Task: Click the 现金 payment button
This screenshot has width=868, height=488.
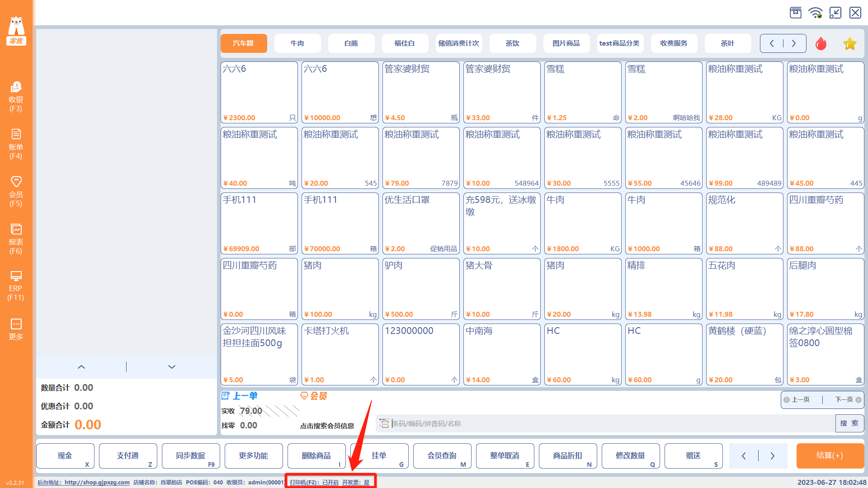Action: coord(65,456)
